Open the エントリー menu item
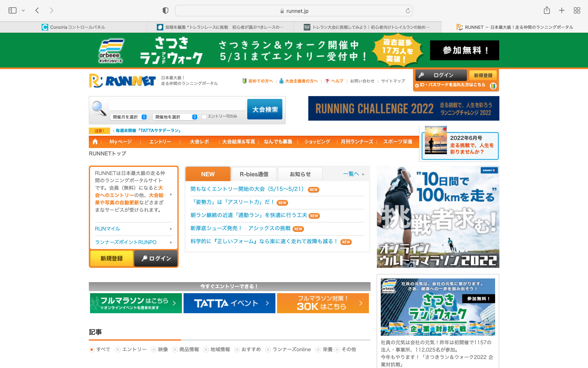 (x=160, y=142)
